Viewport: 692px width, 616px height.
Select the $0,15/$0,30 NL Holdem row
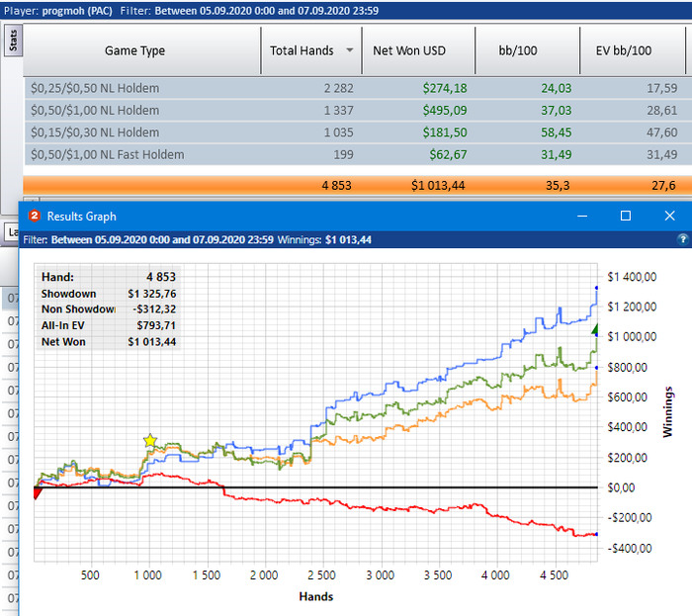click(358, 132)
